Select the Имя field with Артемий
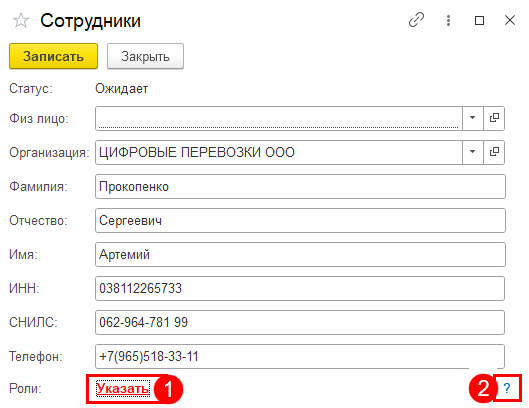This screenshot has height=408, width=529. (300, 254)
